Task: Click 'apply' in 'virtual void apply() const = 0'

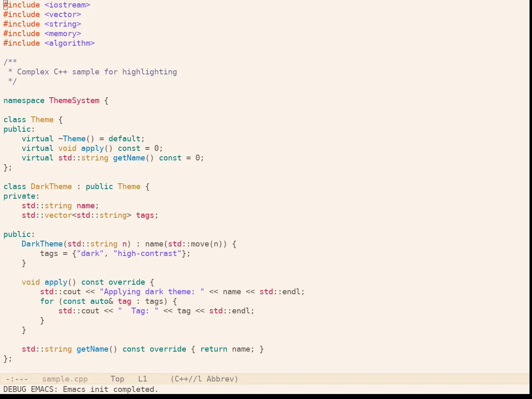Action: coord(92,148)
